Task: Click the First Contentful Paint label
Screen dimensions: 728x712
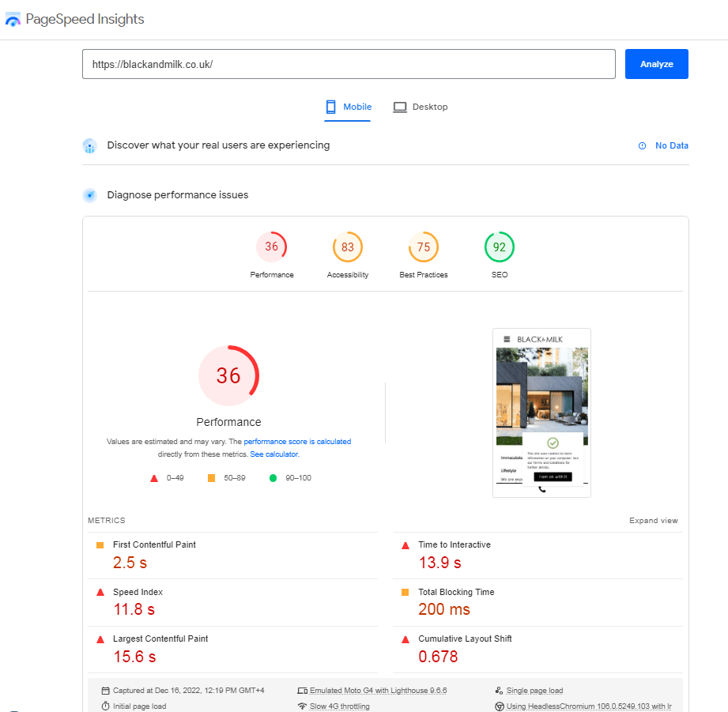Action: click(154, 545)
